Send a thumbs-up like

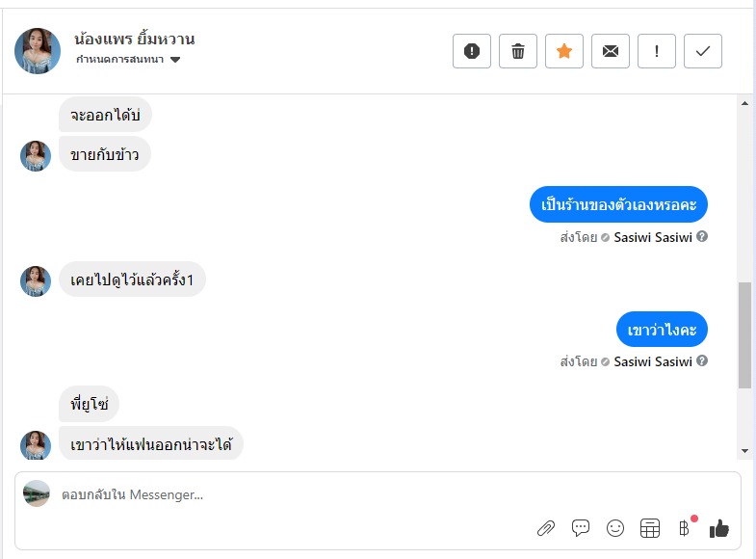[x=719, y=527]
